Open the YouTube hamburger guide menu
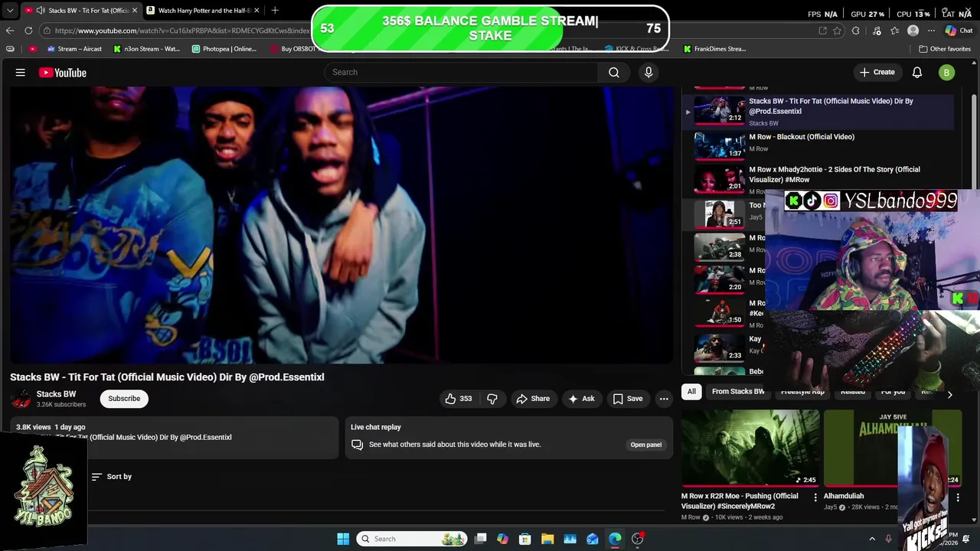 21,73
